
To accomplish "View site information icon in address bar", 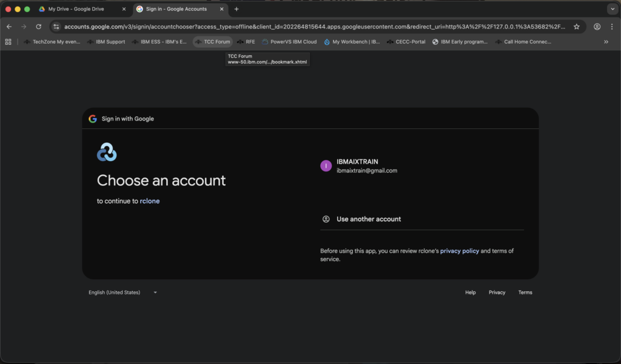I will (56, 27).
